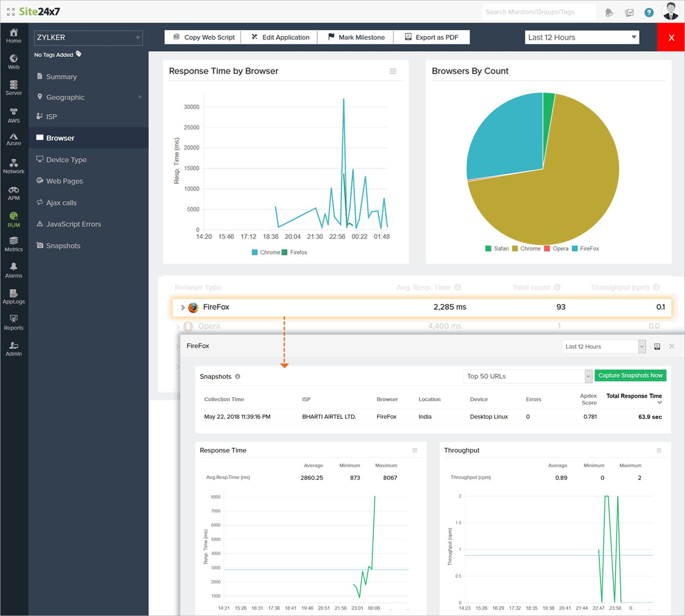Open the user profile avatar
This screenshot has height=616, width=685.
click(671, 11)
